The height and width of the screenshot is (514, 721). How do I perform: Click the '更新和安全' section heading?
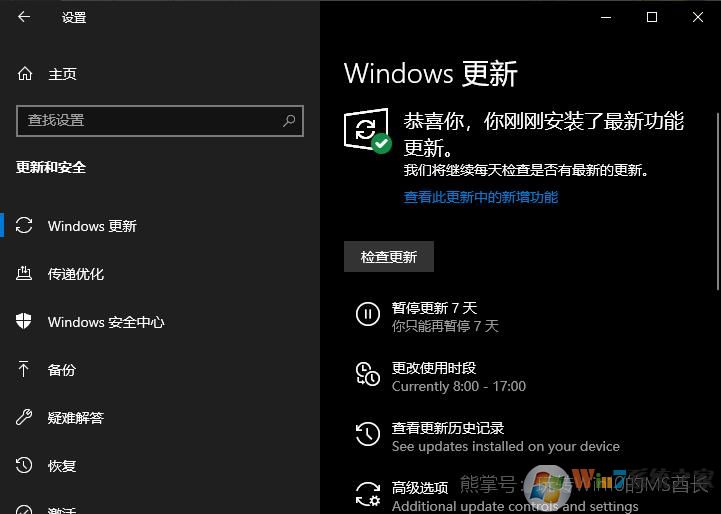(x=51, y=167)
